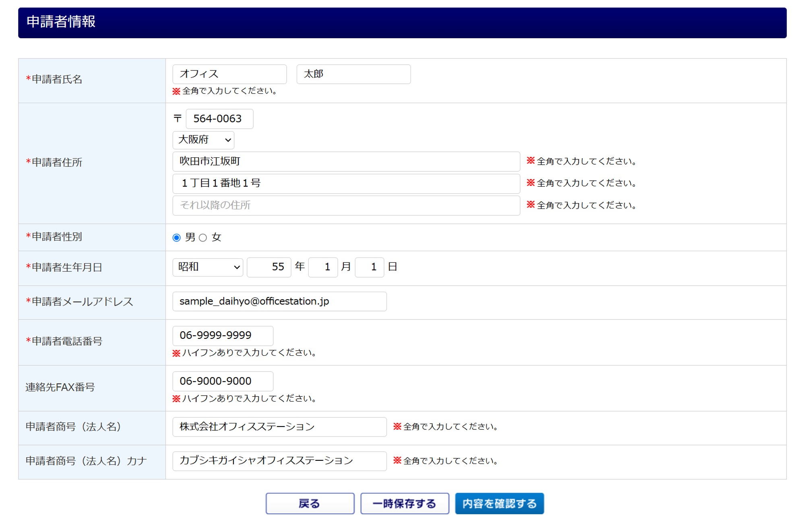Click the birth day field before 日
The height and width of the screenshot is (532, 805).
369,267
